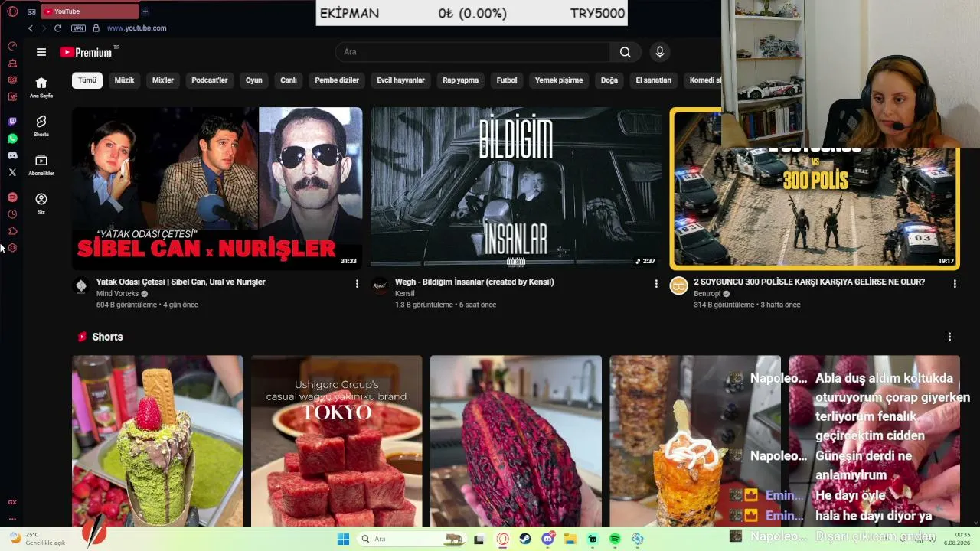Reload the YouTube page
The width and height of the screenshot is (980, 551).
pyautogui.click(x=57, y=28)
